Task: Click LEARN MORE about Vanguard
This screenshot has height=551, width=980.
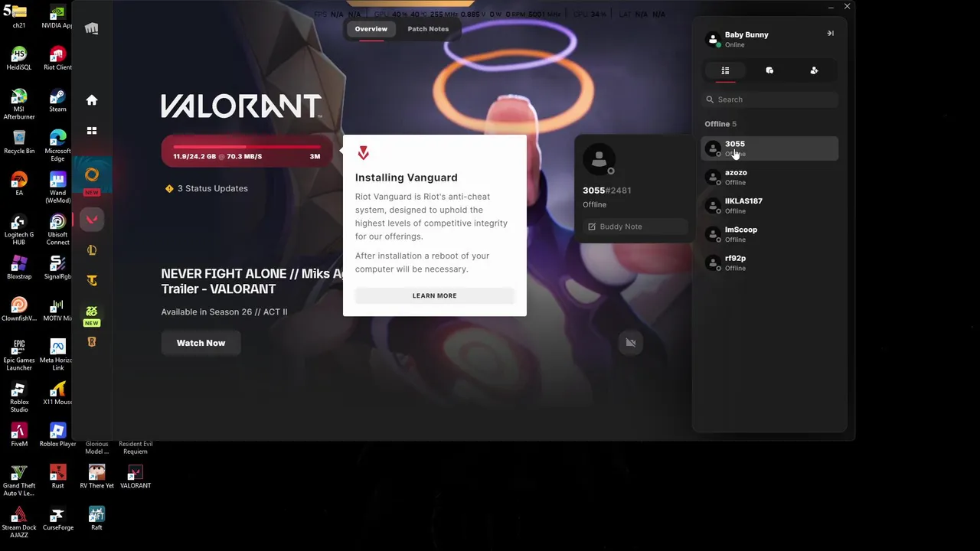Action: tap(434, 295)
